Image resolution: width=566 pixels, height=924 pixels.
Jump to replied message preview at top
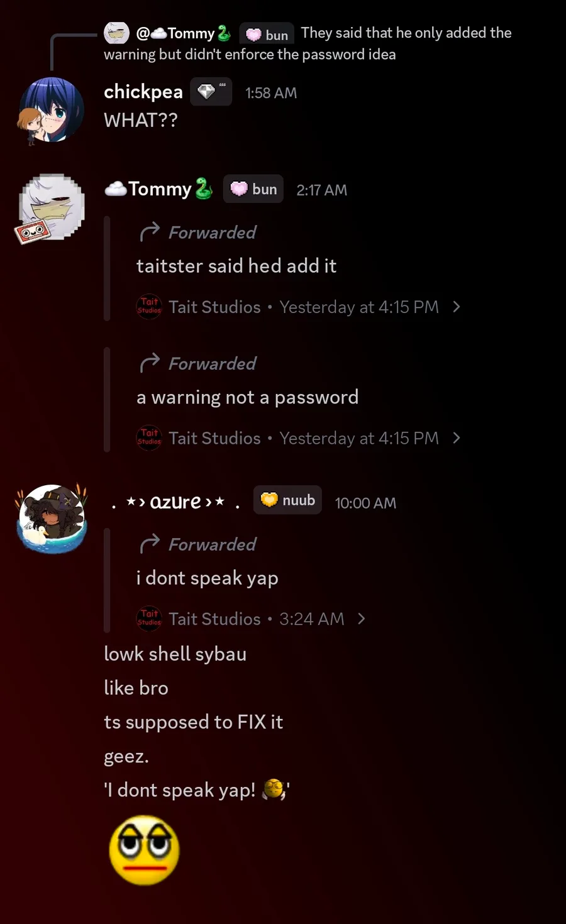(x=308, y=43)
